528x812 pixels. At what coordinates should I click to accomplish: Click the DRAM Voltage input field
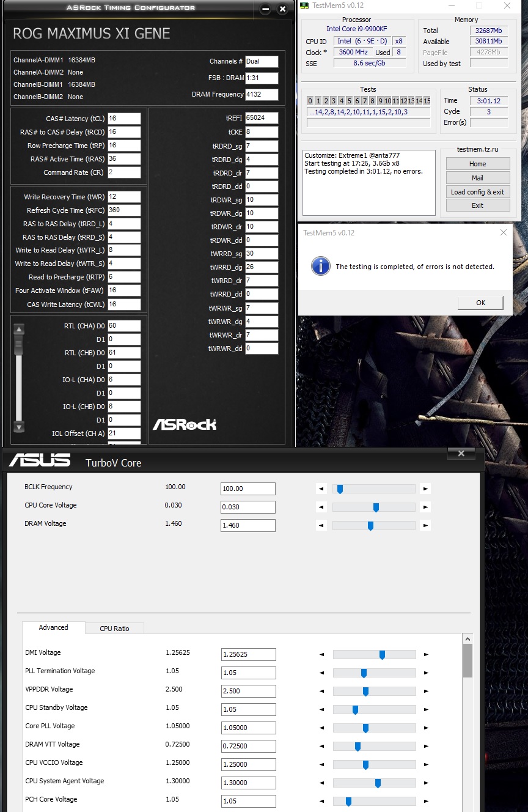(x=248, y=525)
